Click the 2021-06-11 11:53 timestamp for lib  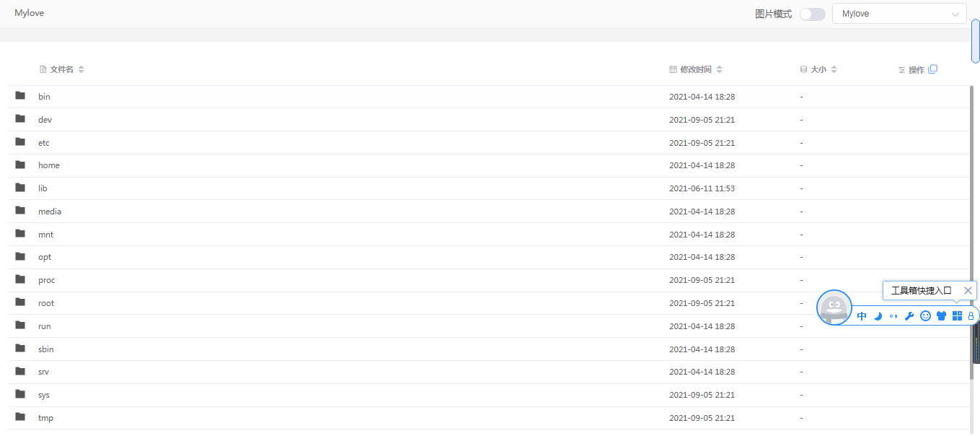pyautogui.click(x=702, y=188)
